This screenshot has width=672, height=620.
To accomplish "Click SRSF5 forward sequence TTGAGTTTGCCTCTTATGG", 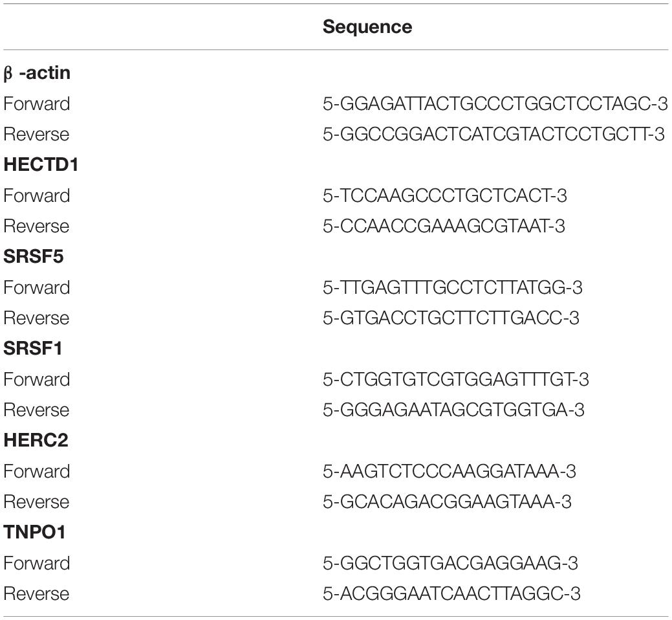I will tap(453, 287).
